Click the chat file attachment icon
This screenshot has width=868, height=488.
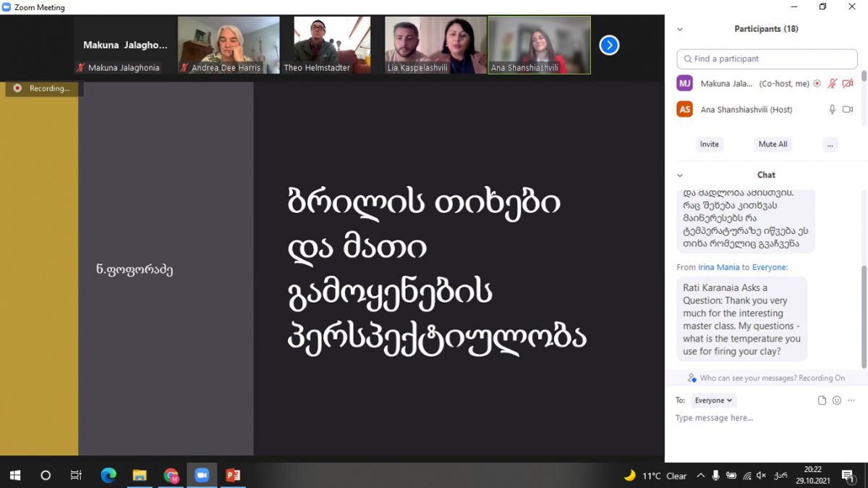[x=822, y=400]
